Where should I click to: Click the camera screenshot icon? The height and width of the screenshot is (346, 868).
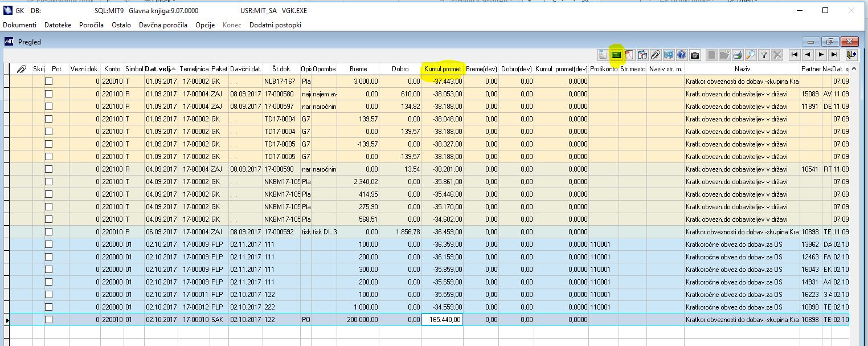[695, 55]
